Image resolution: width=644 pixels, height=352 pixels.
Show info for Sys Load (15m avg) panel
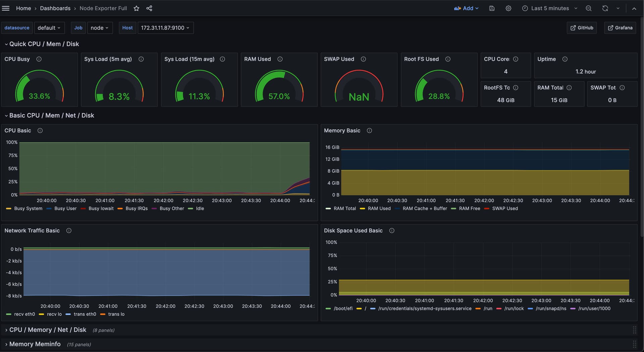[222, 59]
